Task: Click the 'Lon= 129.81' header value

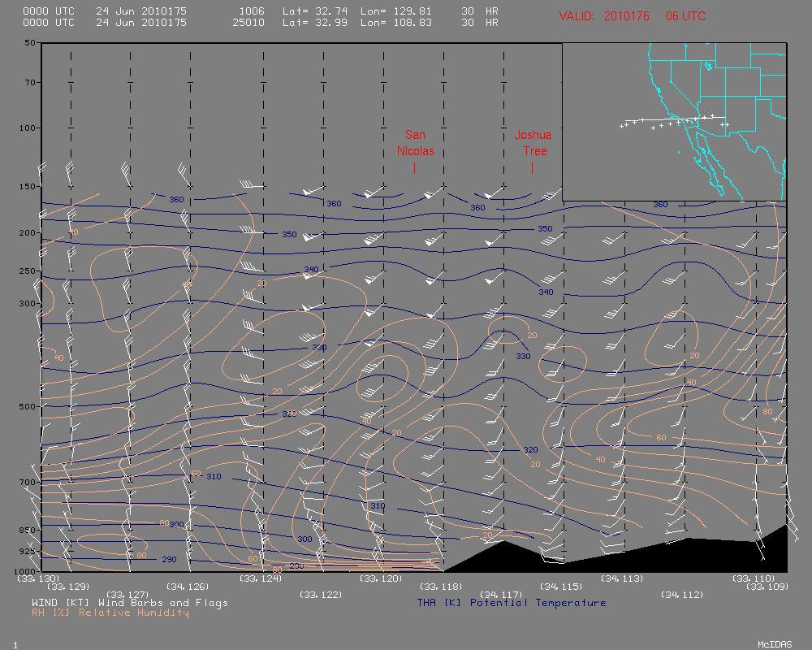Action: pyautogui.click(x=396, y=11)
